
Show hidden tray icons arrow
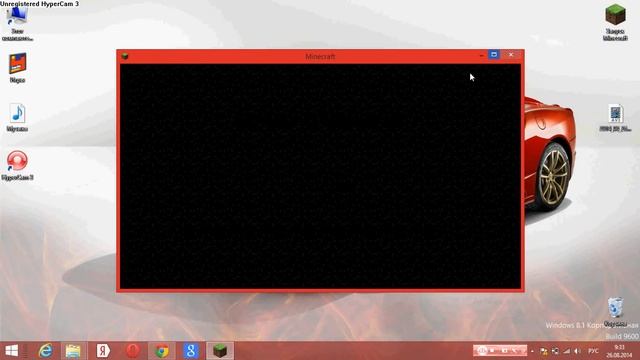[x=532, y=351]
